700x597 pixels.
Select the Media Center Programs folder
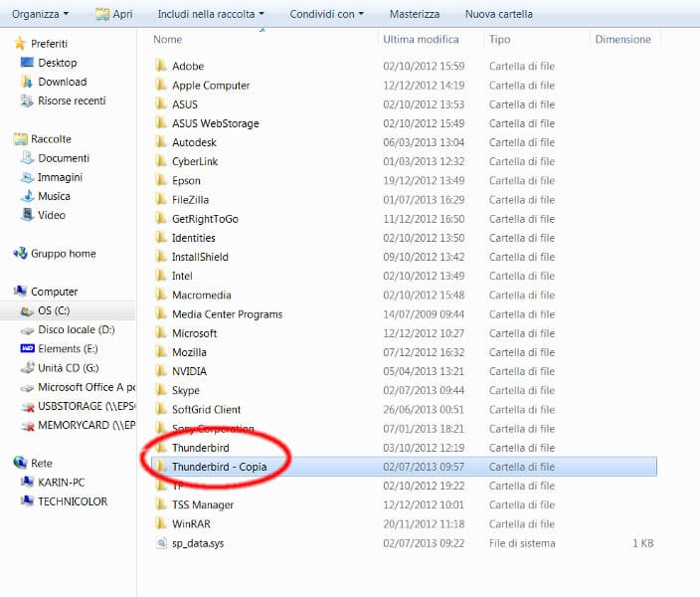(228, 314)
